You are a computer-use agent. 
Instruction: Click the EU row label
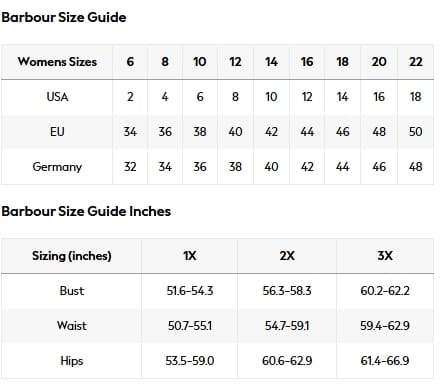57,132
